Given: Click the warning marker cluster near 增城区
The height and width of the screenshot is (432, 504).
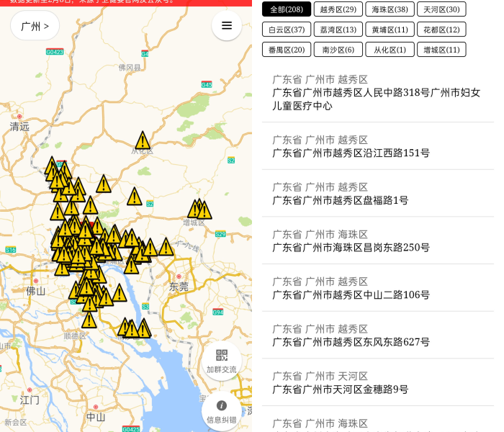Looking at the screenshot, I should (199, 210).
